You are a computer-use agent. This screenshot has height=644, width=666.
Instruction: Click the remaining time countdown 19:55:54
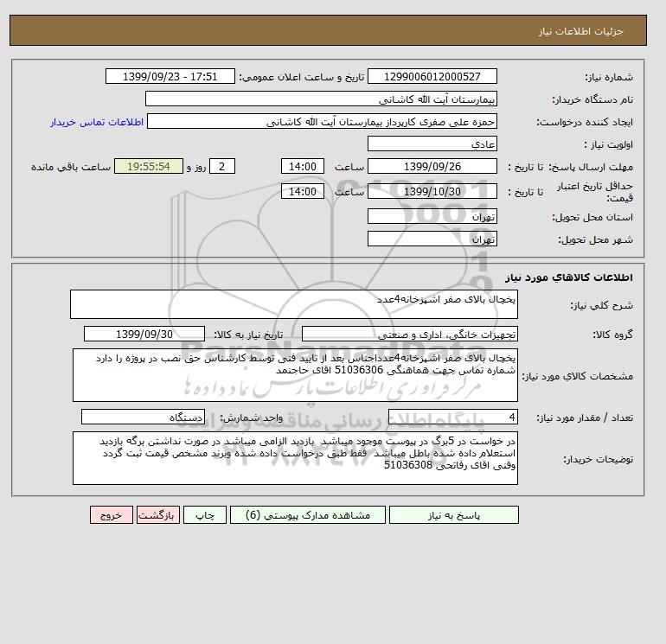(149, 167)
